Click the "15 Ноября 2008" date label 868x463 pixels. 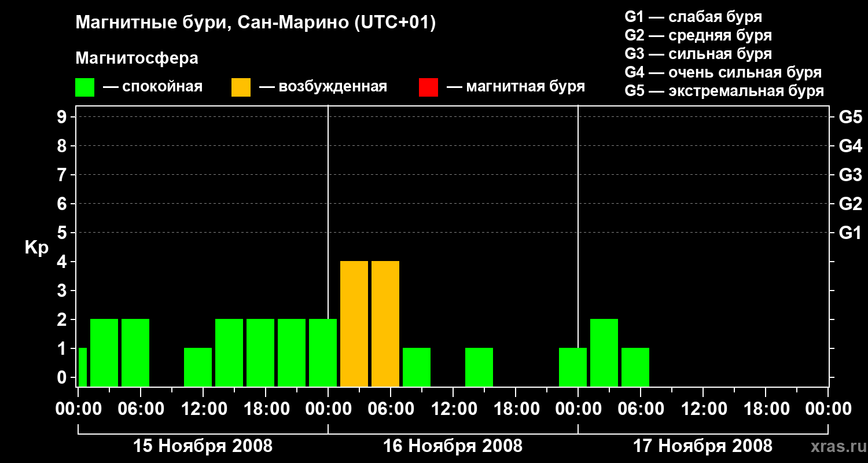(203, 446)
